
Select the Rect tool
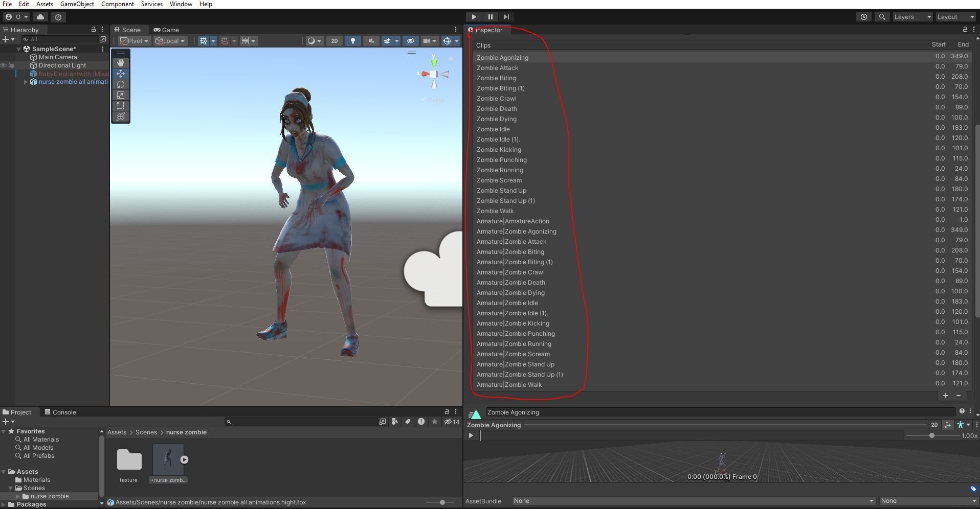click(x=121, y=106)
